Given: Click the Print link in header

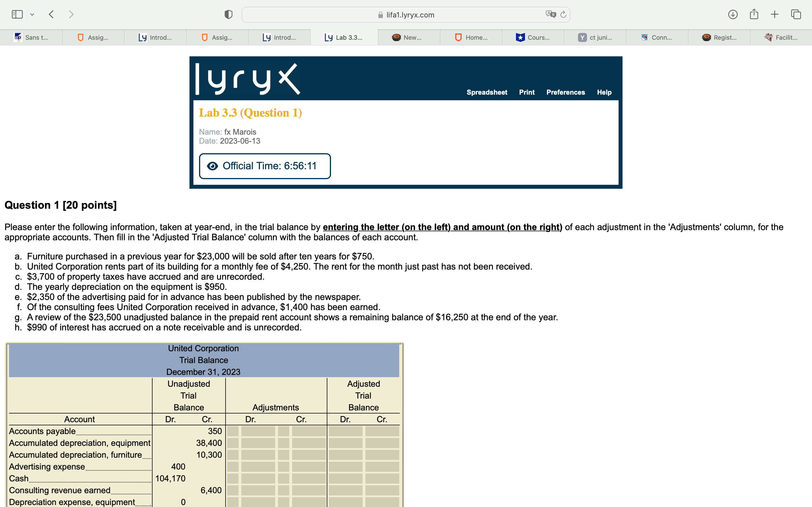Looking at the screenshot, I should tap(526, 92).
